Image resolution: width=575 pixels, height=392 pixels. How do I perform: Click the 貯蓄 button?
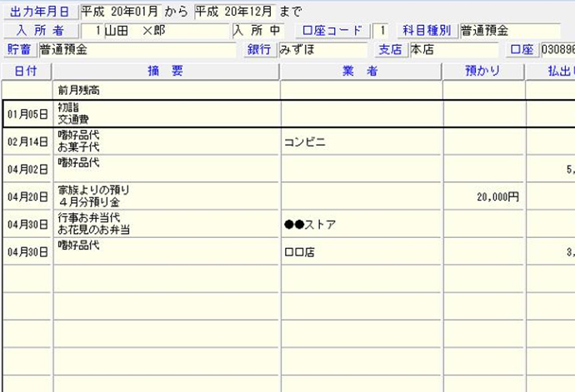[20, 49]
